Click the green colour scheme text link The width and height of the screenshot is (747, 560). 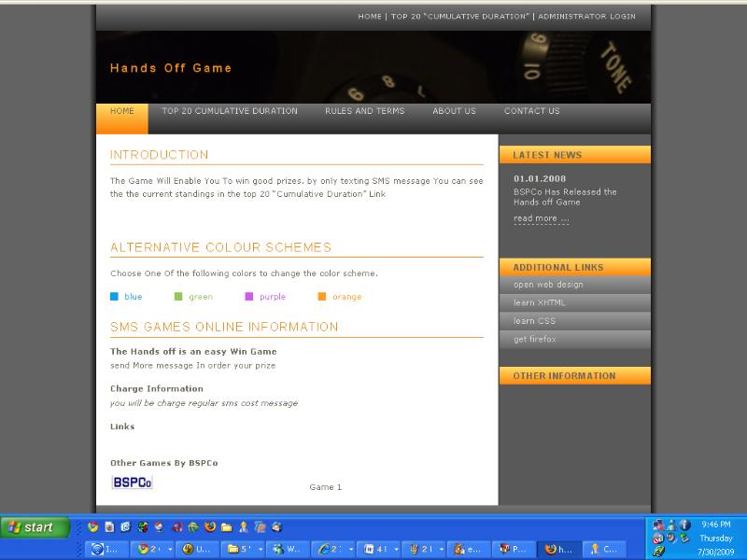[201, 297]
